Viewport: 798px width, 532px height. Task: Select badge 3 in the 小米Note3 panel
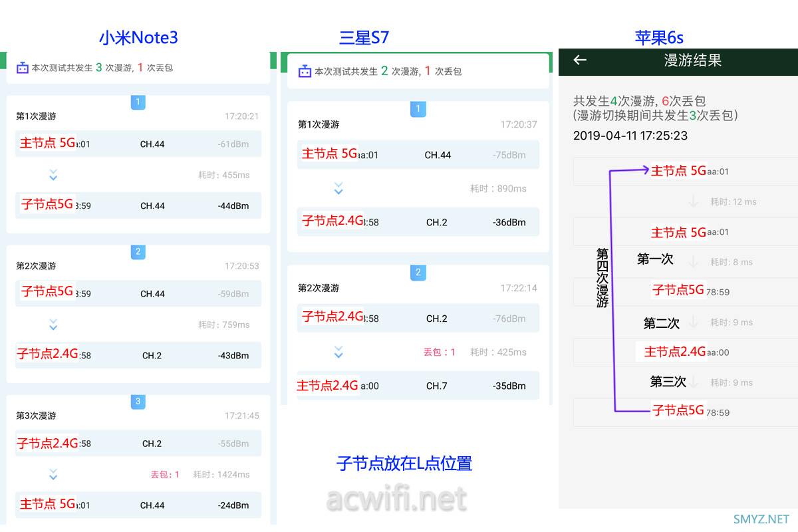pyautogui.click(x=138, y=401)
